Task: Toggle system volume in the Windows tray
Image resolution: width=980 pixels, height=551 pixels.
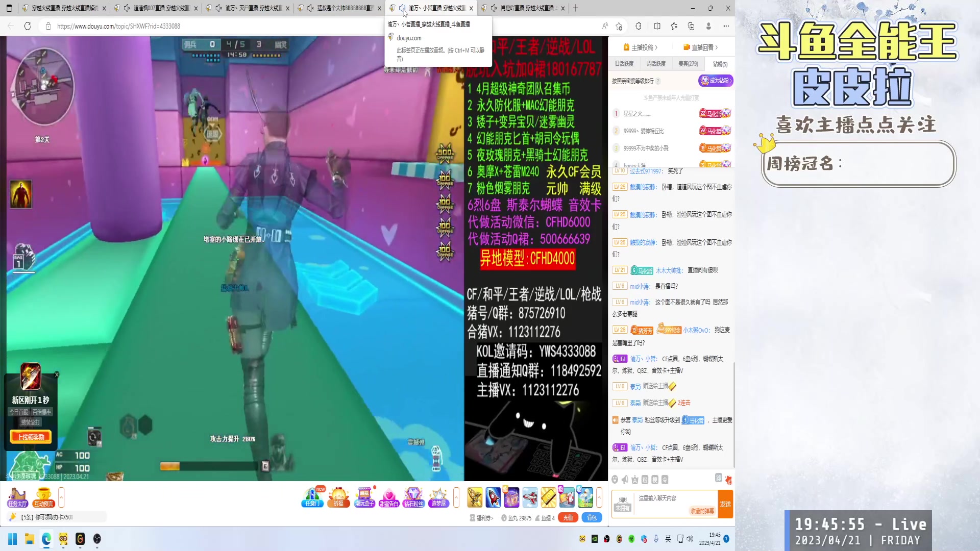Action: point(690,539)
